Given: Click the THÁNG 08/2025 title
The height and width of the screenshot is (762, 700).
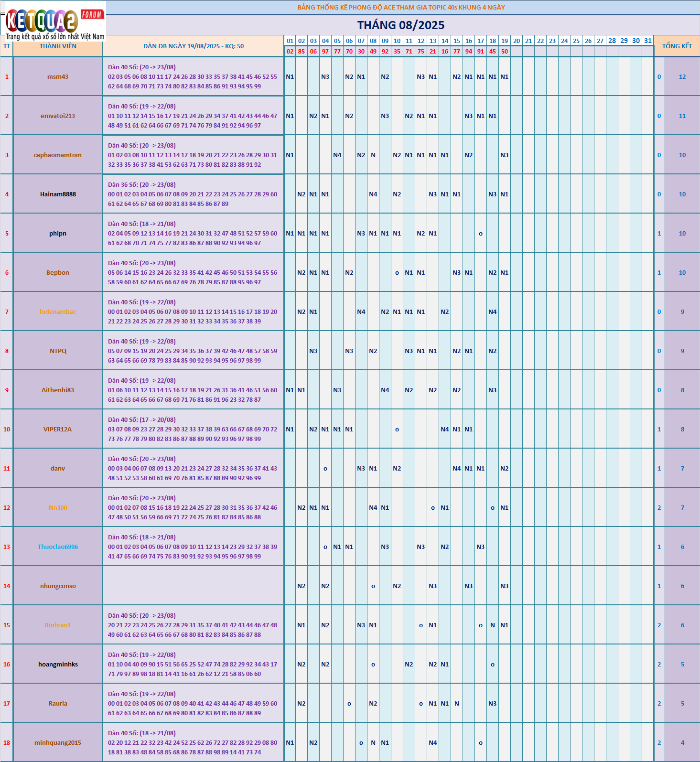Looking at the screenshot, I should 401,25.
